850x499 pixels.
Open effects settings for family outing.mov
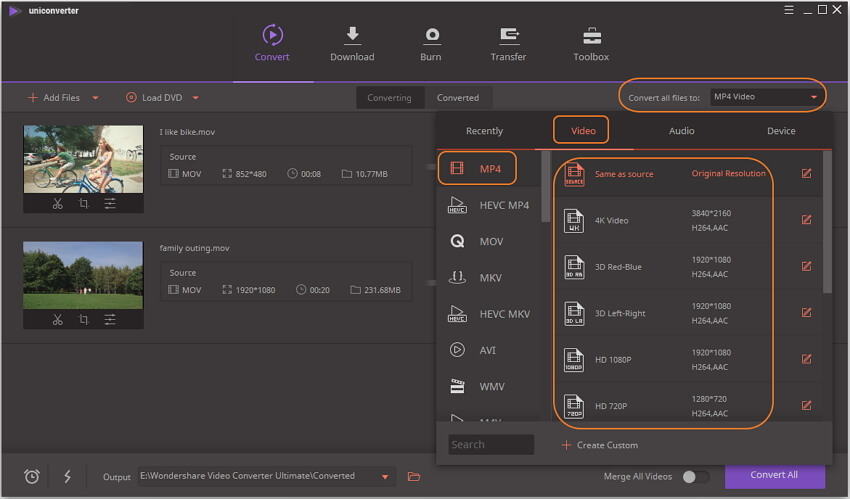tap(110, 320)
